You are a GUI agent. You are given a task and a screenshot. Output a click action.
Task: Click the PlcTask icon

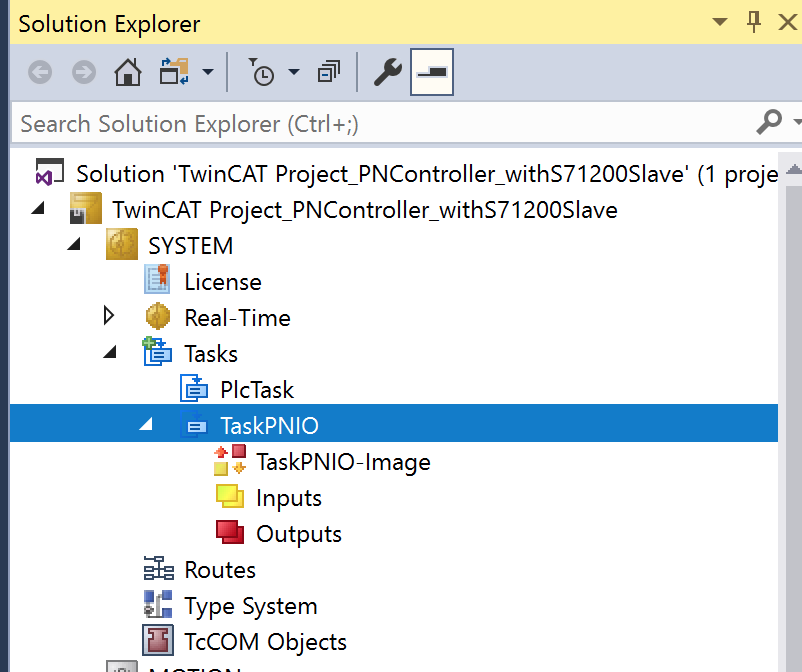coord(194,388)
